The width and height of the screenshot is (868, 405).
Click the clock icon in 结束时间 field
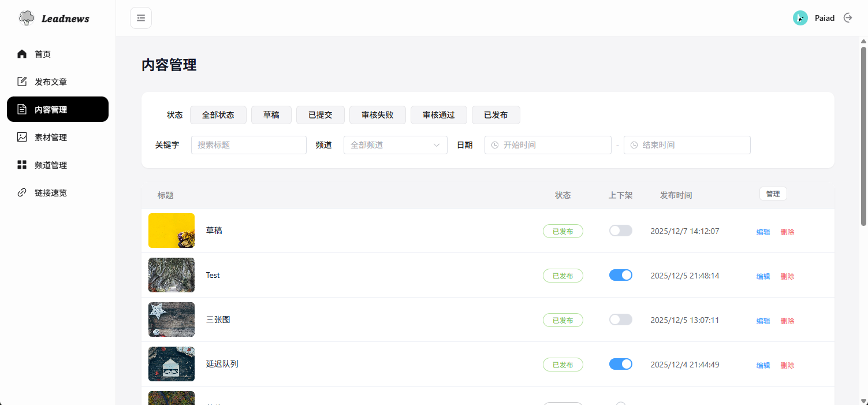click(634, 145)
